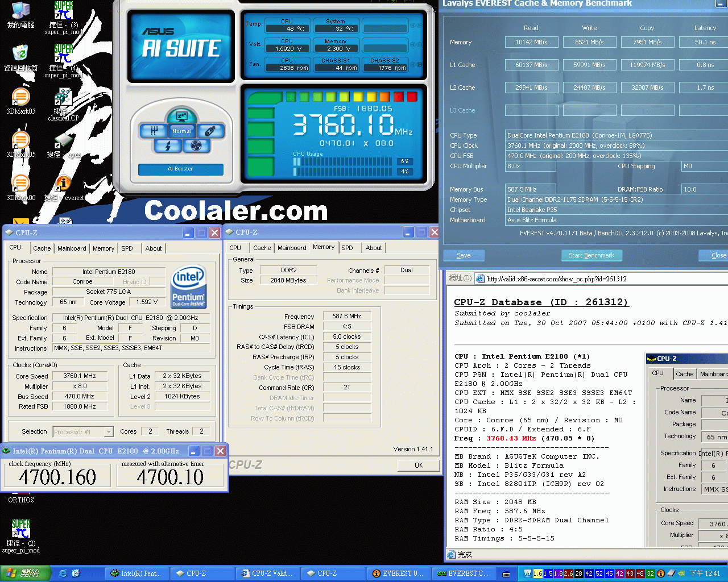This screenshot has width=728, height=582.
Task: Click the Intel Pentium logo in CPU-Z
Action: click(188, 287)
